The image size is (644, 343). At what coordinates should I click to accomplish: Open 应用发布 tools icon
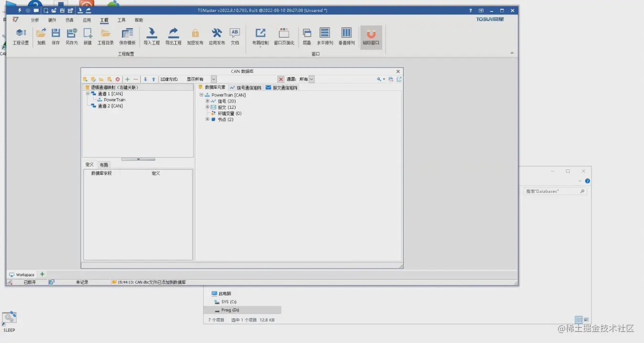click(217, 37)
